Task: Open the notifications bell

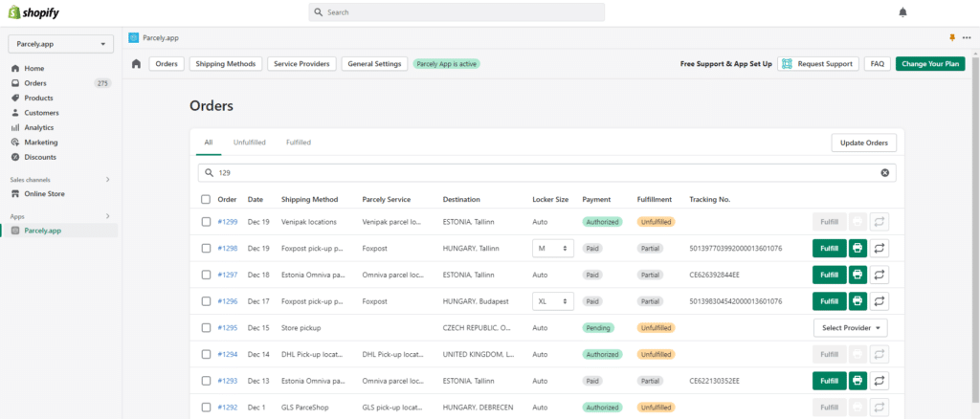Action: (x=902, y=12)
